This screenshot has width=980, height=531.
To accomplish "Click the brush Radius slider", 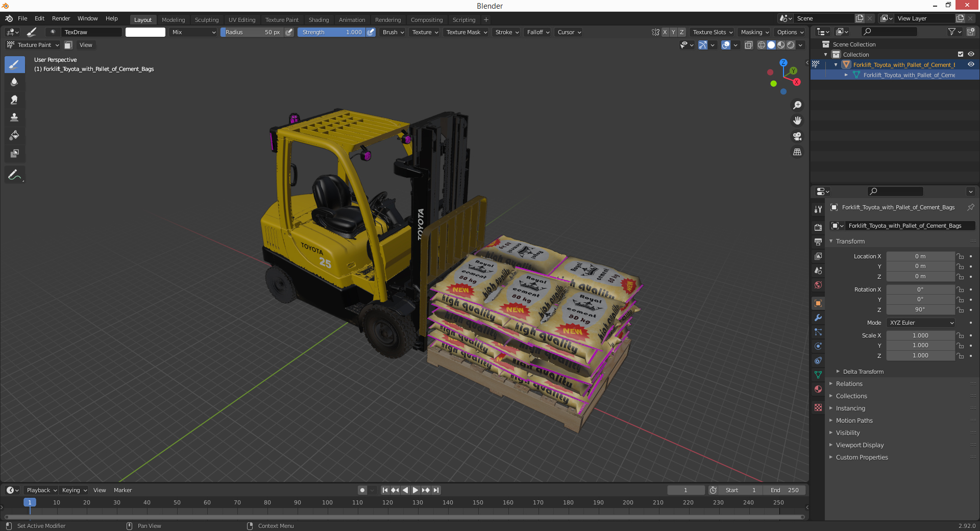I will 252,32.
